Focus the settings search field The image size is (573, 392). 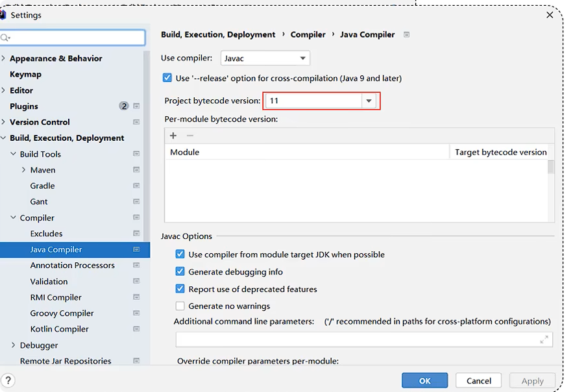(x=73, y=38)
